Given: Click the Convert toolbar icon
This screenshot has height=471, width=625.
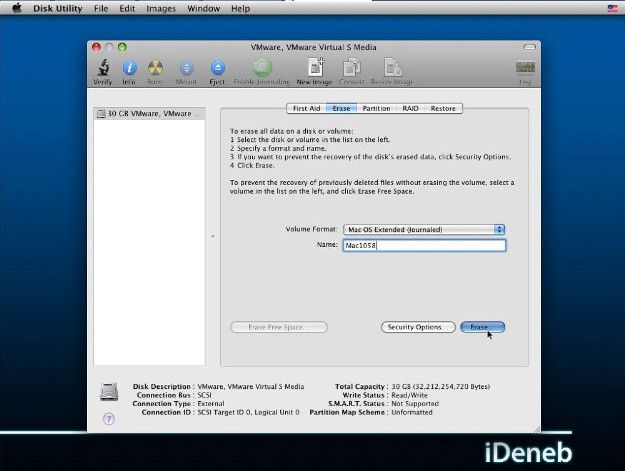Looking at the screenshot, I should [351, 72].
